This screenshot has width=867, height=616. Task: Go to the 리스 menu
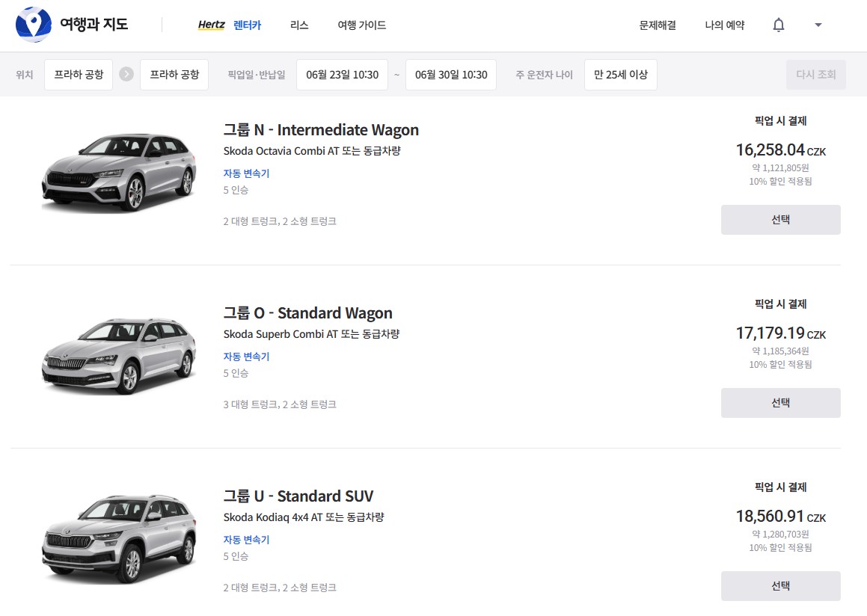pos(299,25)
